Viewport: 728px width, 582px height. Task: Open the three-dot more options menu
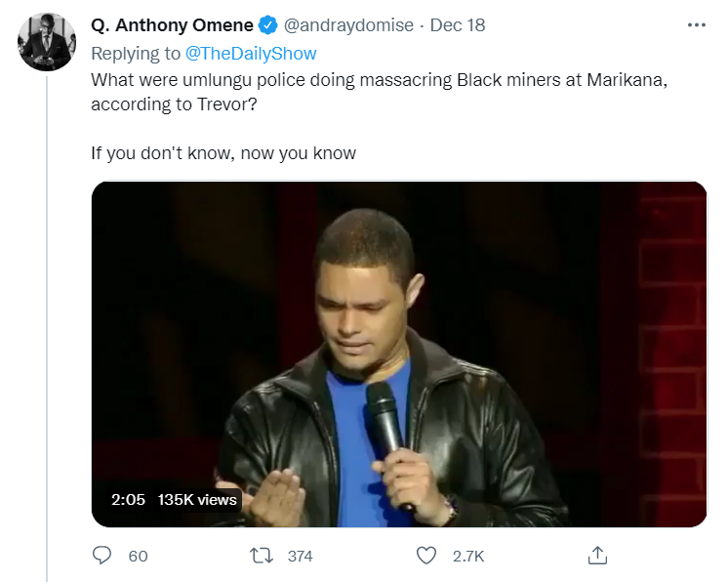696,24
